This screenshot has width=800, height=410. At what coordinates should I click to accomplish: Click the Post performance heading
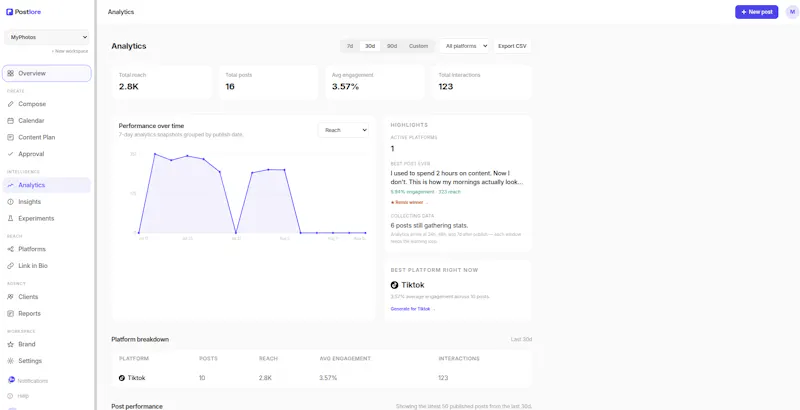(137, 406)
